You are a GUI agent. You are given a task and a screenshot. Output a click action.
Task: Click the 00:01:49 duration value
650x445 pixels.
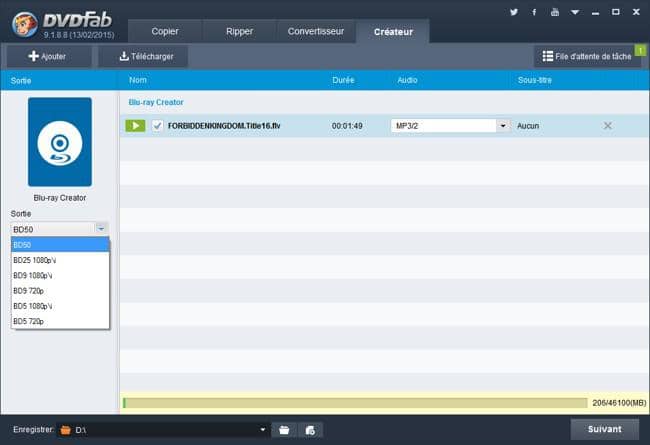tap(347, 126)
